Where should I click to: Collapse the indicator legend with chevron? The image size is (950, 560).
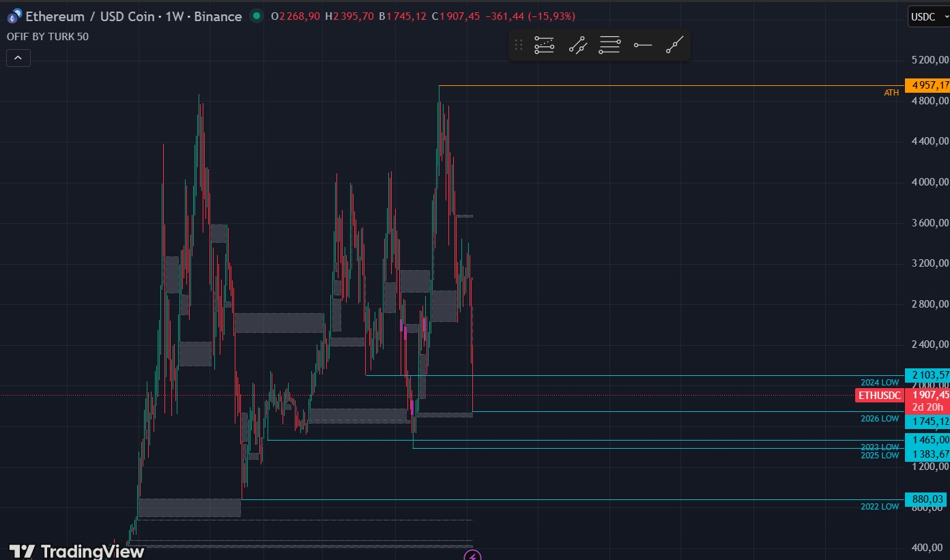(x=18, y=58)
